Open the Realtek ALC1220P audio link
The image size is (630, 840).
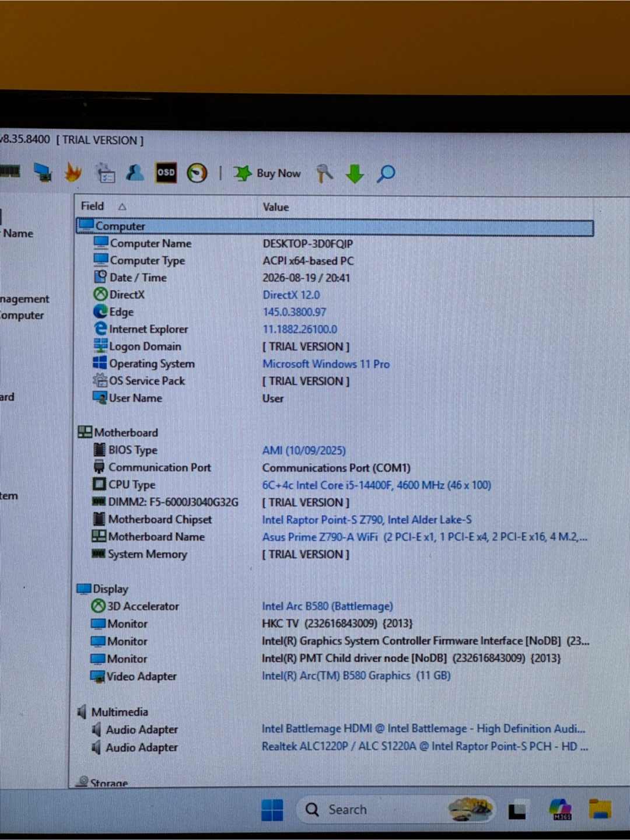pos(425,746)
